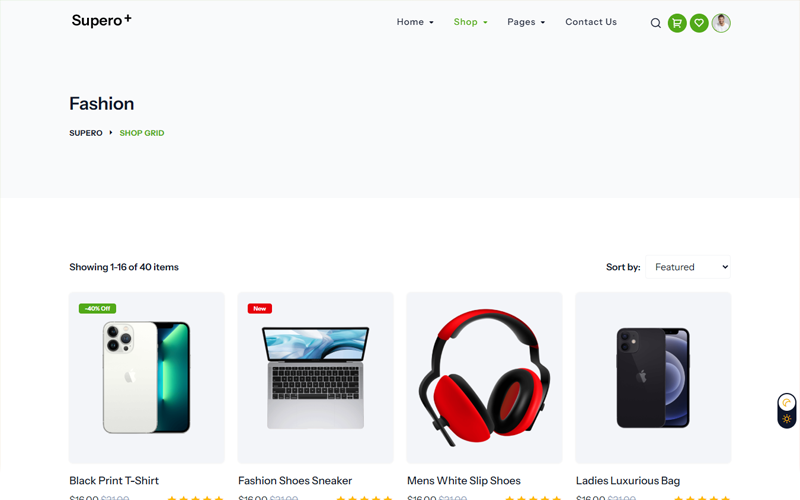
Task: Open Ladies Luxurious Bag product title
Action: 628,481
